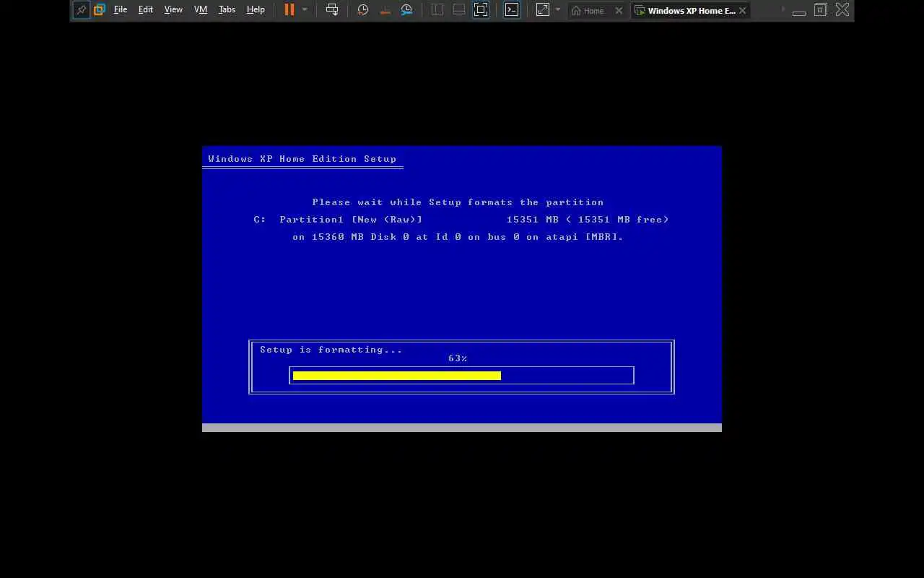Open the Edit menu
This screenshot has height=578, width=924.
click(x=146, y=10)
